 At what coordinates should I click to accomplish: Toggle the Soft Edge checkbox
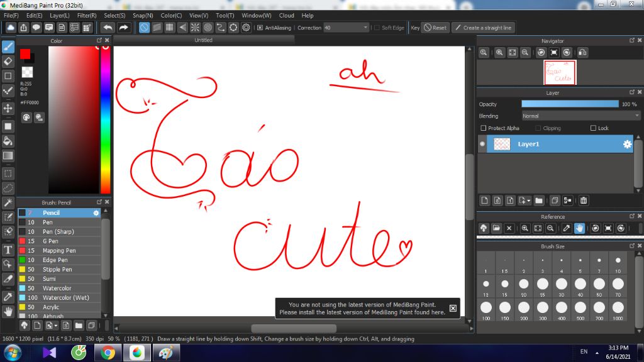tap(377, 28)
